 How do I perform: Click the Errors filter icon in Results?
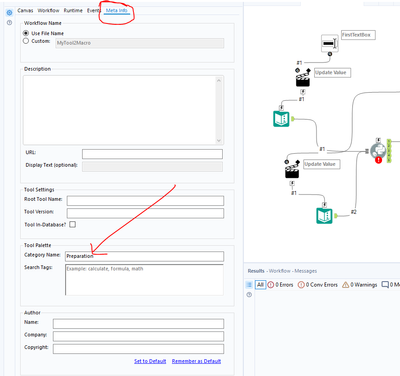click(271, 285)
